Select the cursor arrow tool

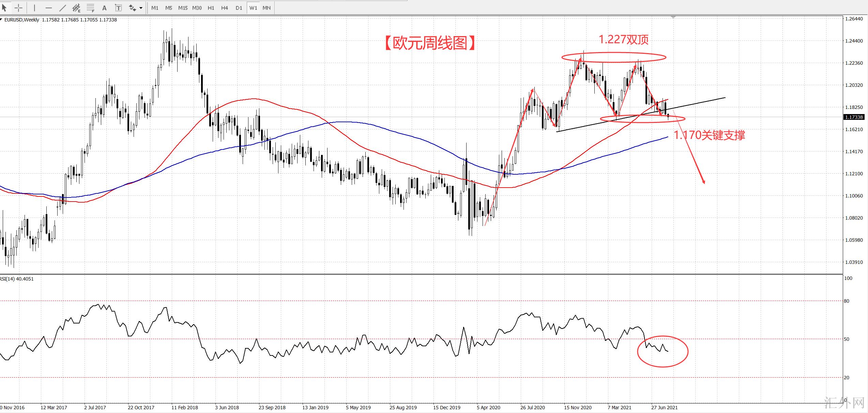[4, 7]
